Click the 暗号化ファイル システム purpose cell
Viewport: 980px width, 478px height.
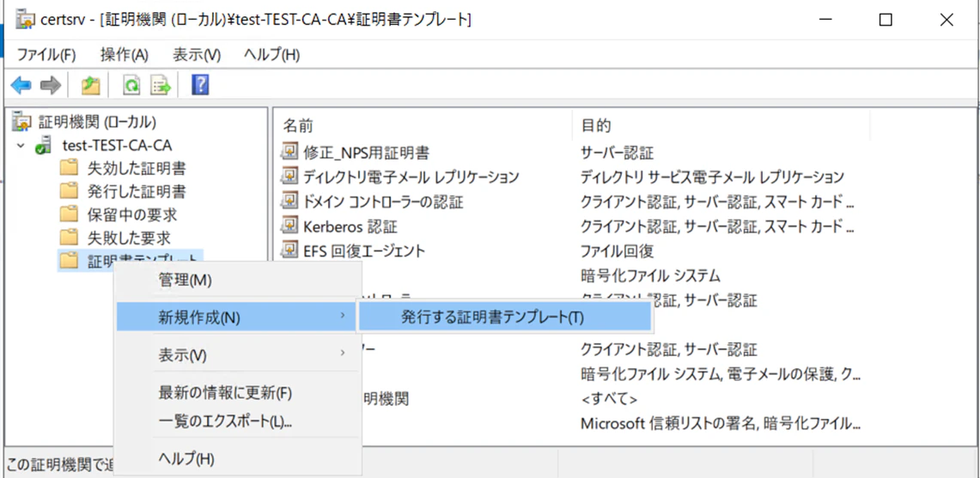pyautogui.click(x=651, y=275)
